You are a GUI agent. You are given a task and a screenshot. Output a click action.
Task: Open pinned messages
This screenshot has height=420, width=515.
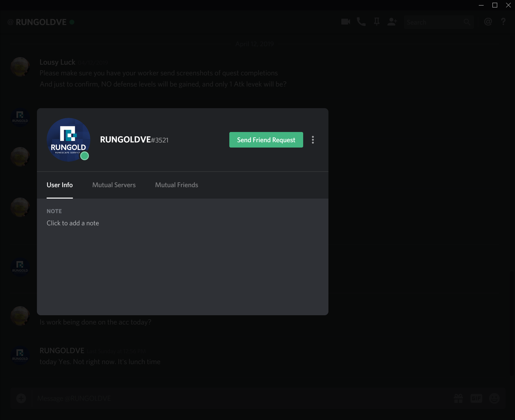(x=377, y=22)
